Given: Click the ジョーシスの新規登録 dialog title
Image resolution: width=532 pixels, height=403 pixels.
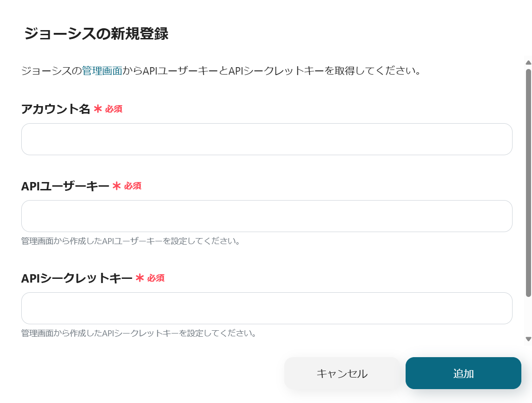Looking at the screenshot, I should [96, 34].
